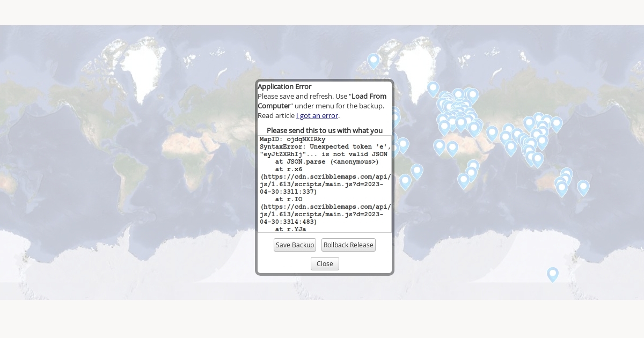
Task: Select the northernmost pin in eastern Australia
Action: tap(567, 175)
